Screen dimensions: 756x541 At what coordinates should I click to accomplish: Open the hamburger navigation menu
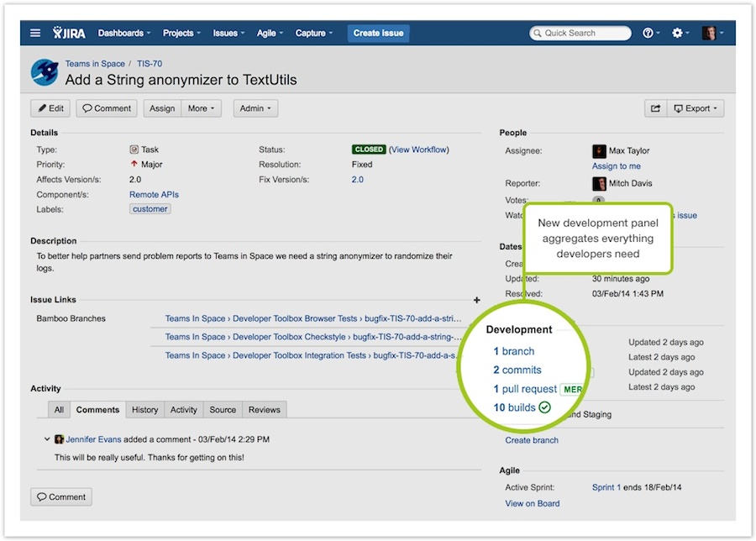point(35,33)
